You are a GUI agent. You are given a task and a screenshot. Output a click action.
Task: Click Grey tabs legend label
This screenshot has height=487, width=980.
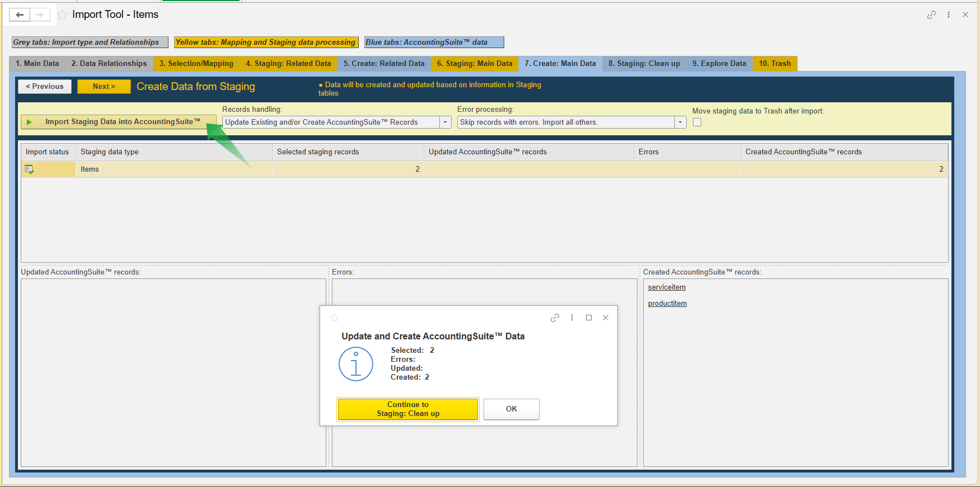[90, 42]
